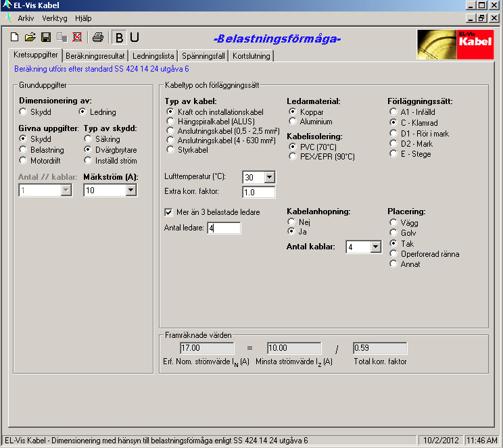Open a file with the folder icon
The width and height of the screenshot is (503, 448).
30,37
